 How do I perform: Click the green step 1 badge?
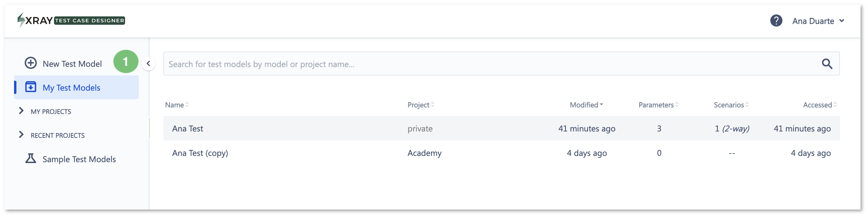[126, 62]
